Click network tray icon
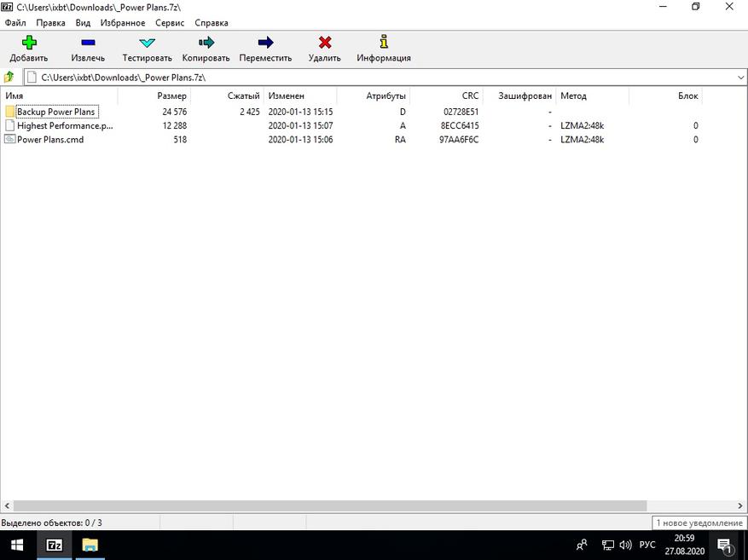 click(x=608, y=545)
